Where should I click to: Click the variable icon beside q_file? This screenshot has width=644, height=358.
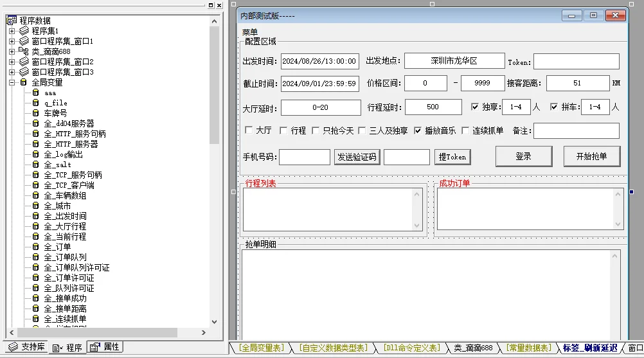tap(36, 103)
